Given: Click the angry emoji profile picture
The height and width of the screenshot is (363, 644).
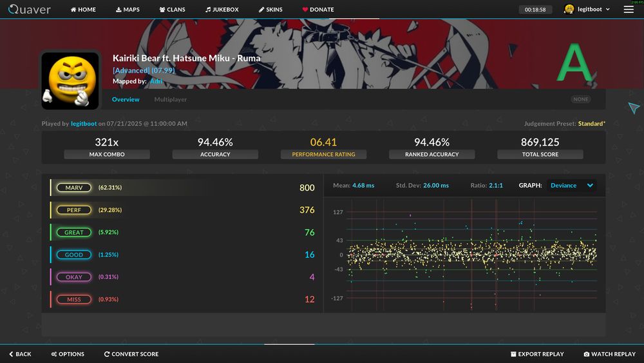Looking at the screenshot, I should coord(70,80).
